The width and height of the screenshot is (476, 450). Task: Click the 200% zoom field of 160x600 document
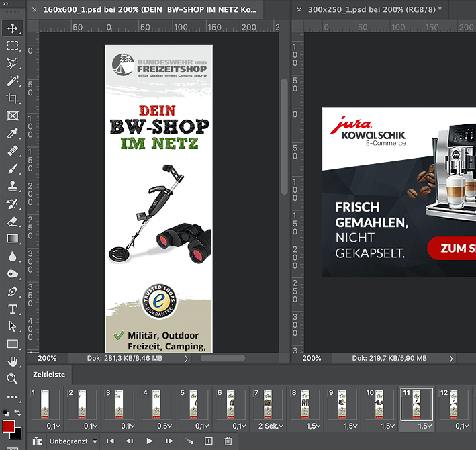[x=47, y=358]
